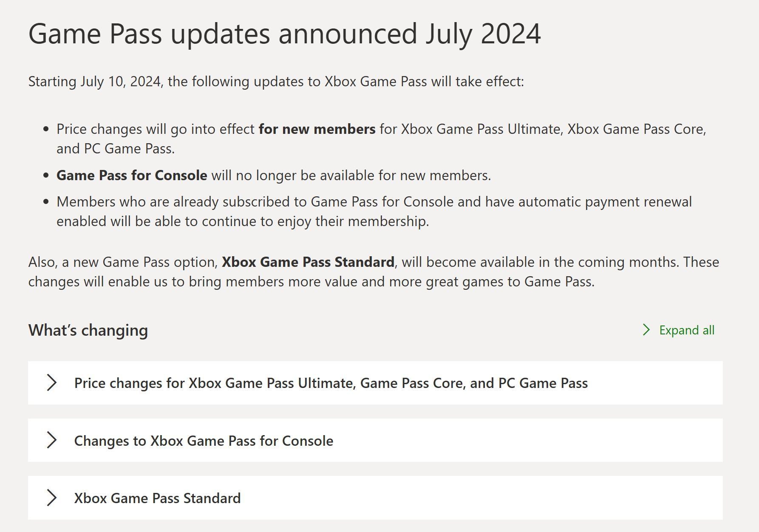Click the arrow icon on Price changes row
The image size is (759, 532).
tap(51, 383)
